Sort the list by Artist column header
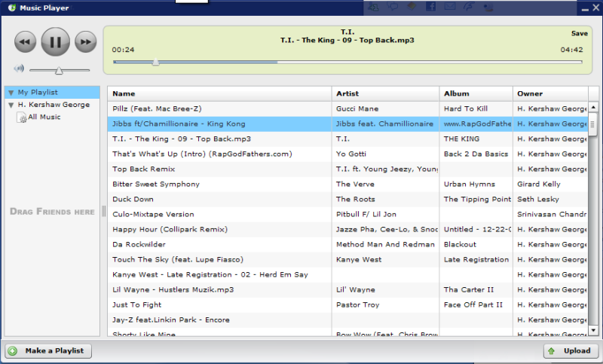603x364 pixels. coord(384,93)
